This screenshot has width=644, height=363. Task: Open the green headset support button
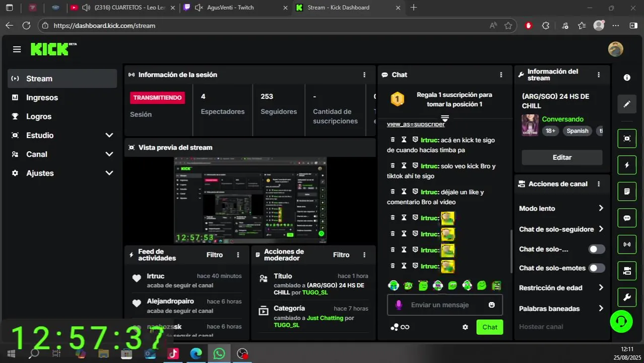621,321
